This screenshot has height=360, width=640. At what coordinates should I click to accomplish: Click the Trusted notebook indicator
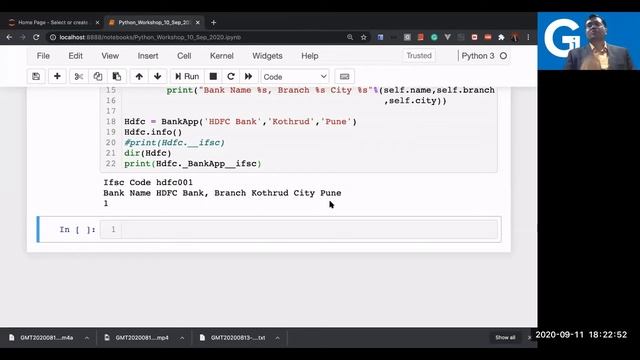click(419, 56)
